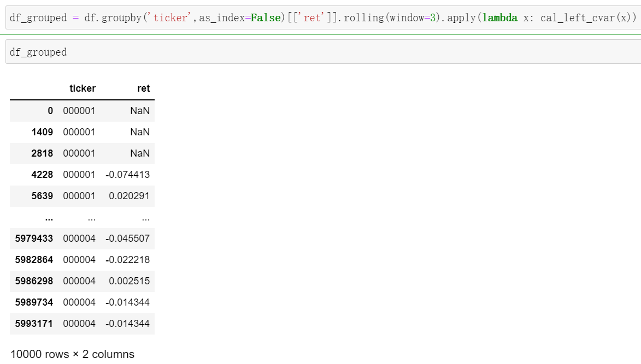The image size is (641, 364).
Task: Click ticker 000004 in row 5986298
Action: click(79, 281)
